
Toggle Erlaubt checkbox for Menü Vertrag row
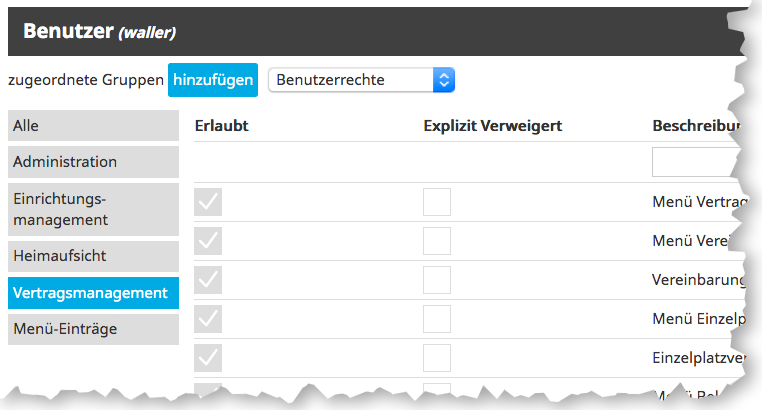tap(208, 203)
